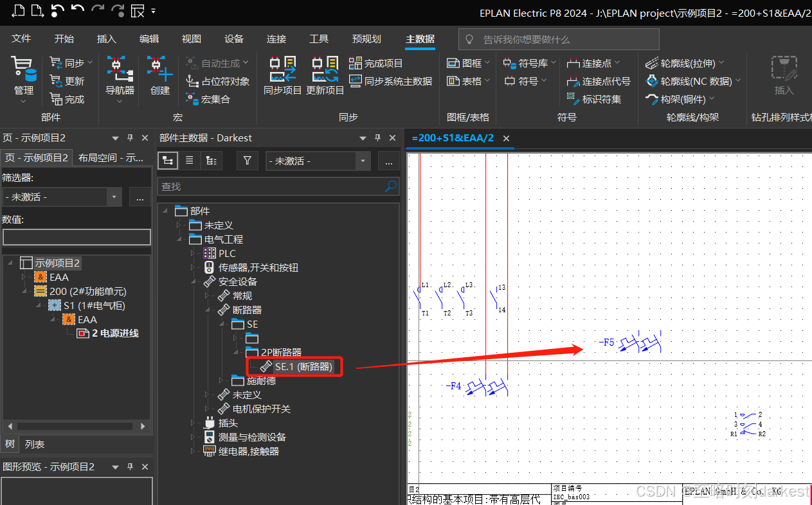
Task: Select list view mode in the parts panel
Action: 190,161
